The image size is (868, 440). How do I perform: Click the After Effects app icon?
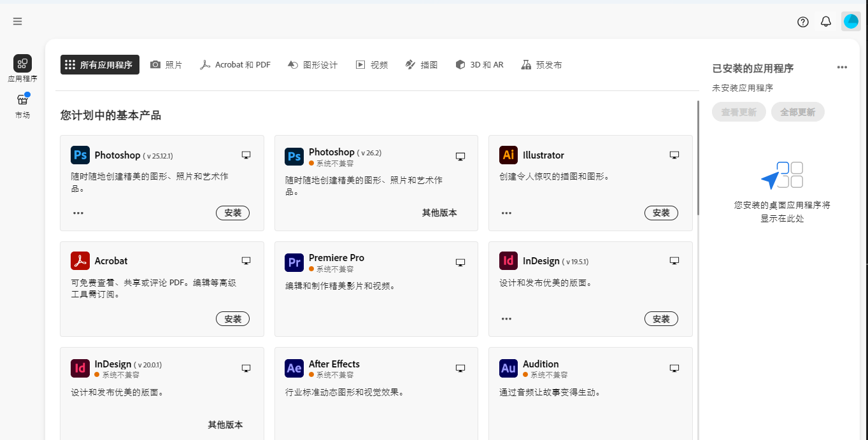(294, 368)
